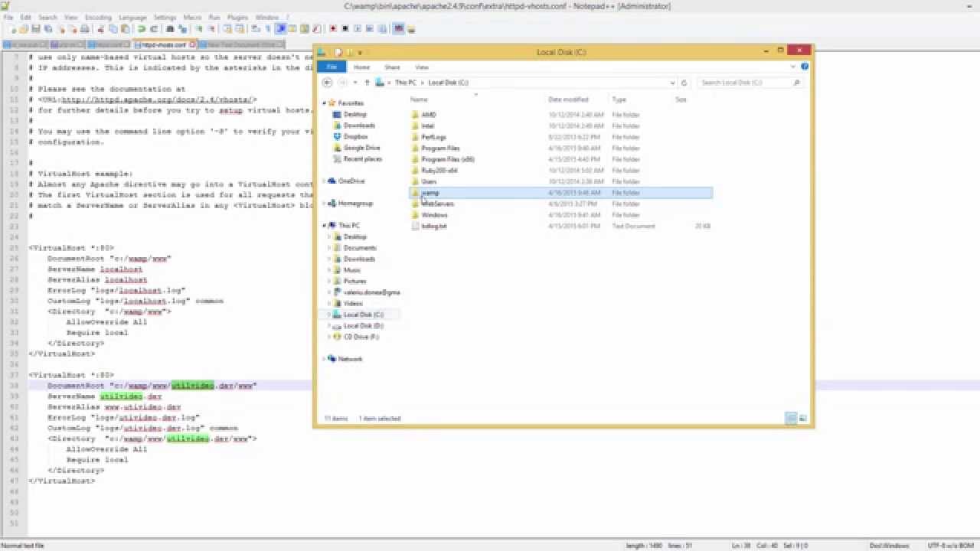
Task: Go back in the Explorer window
Action: (328, 83)
